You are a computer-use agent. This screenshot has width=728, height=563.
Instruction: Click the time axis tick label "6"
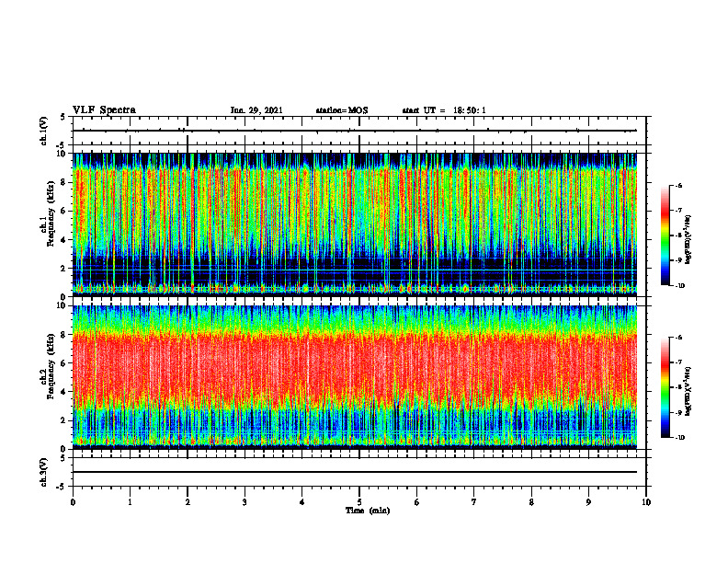pyautogui.click(x=417, y=502)
